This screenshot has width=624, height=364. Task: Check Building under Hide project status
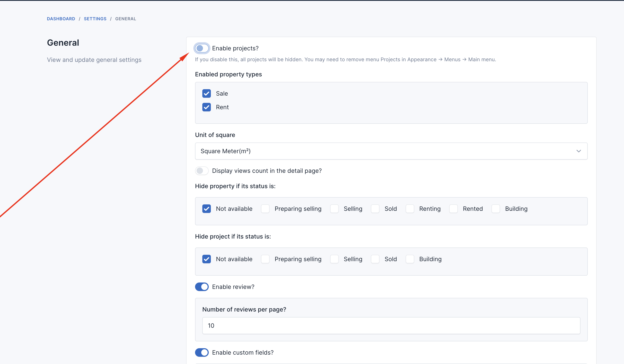[410, 259]
